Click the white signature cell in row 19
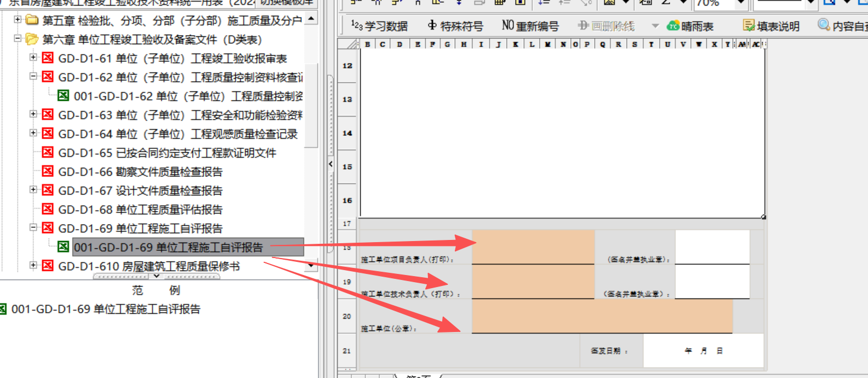 [712, 282]
